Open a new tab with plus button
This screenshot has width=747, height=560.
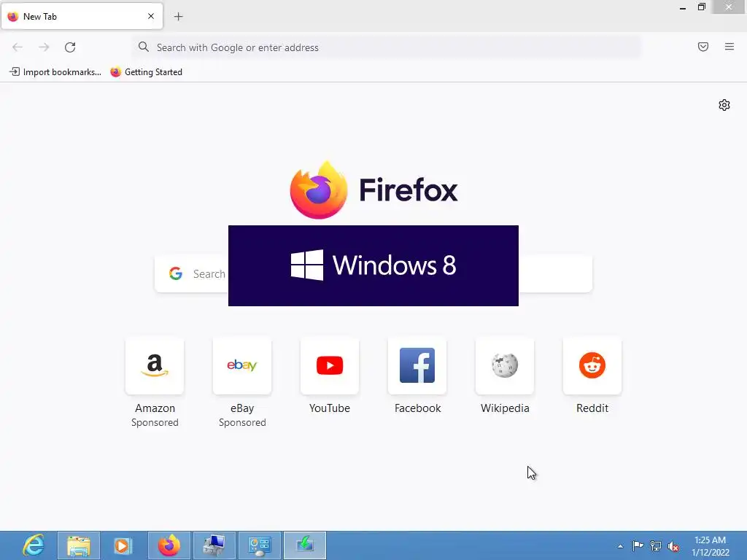click(178, 17)
